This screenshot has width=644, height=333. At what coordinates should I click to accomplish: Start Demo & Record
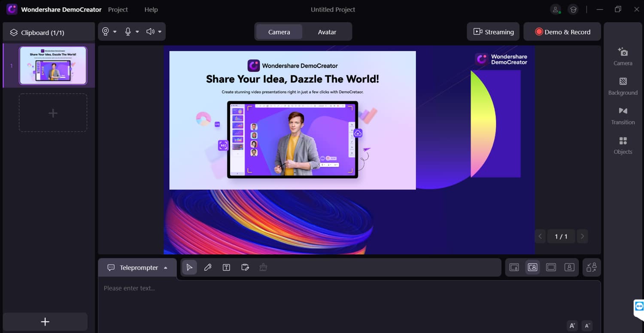(562, 32)
